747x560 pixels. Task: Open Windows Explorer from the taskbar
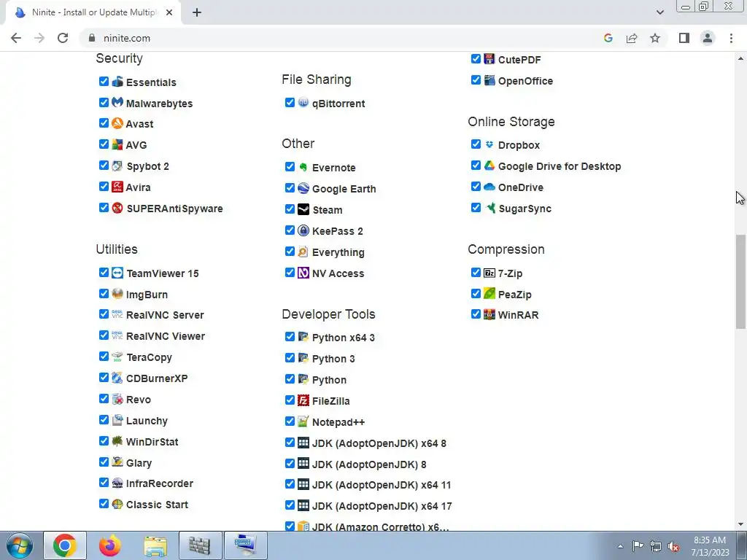tap(155, 545)
